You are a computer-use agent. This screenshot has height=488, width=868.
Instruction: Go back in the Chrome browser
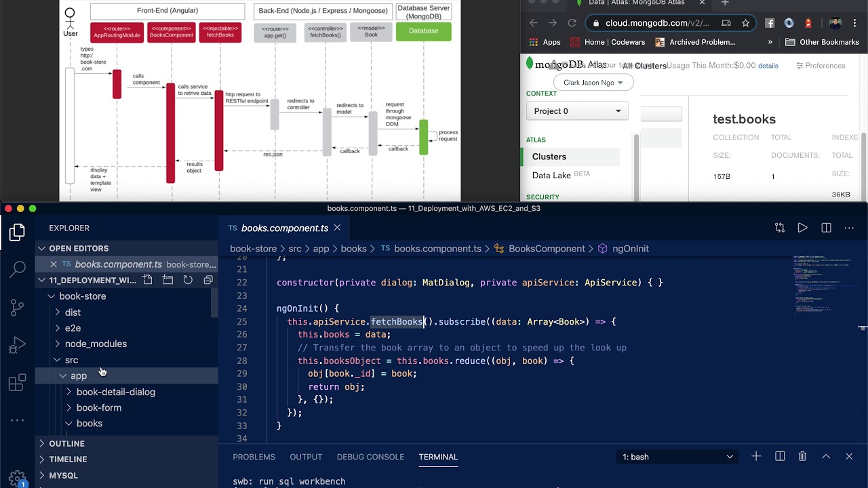(533, 23)
